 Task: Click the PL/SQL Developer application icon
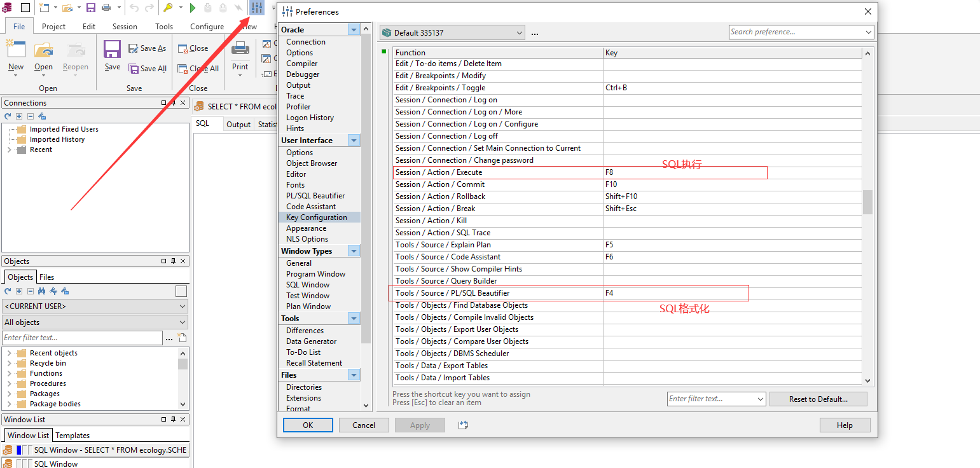[8, 8]
